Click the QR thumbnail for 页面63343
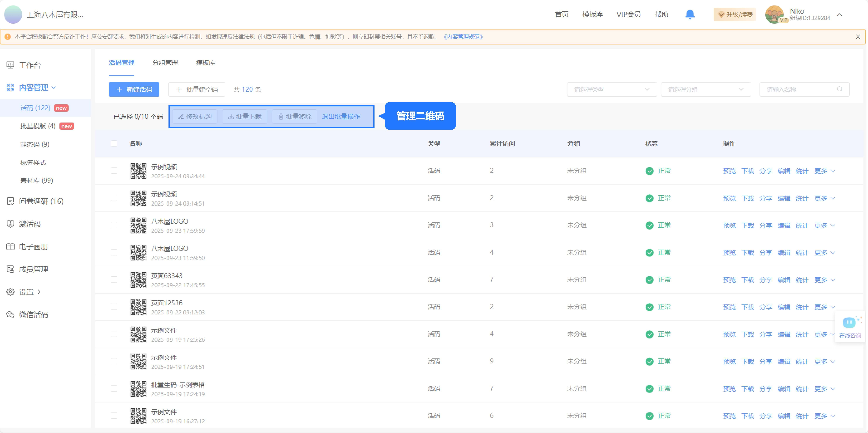 (x=138, y=280)
